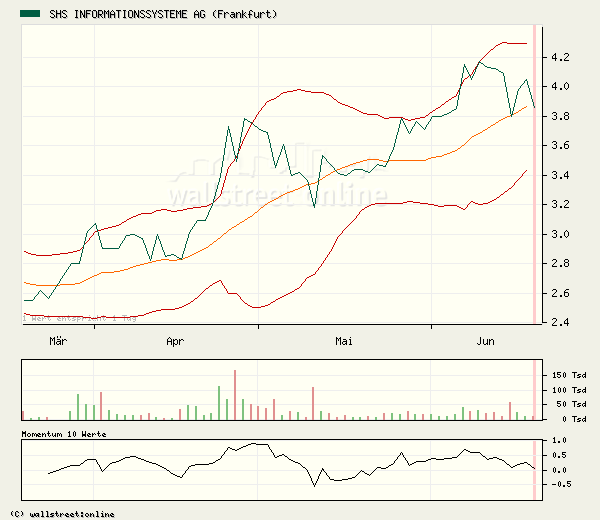600x520 pixels.
Task: Click the tall red volume bar in early Mai
Action: point(313,403)
